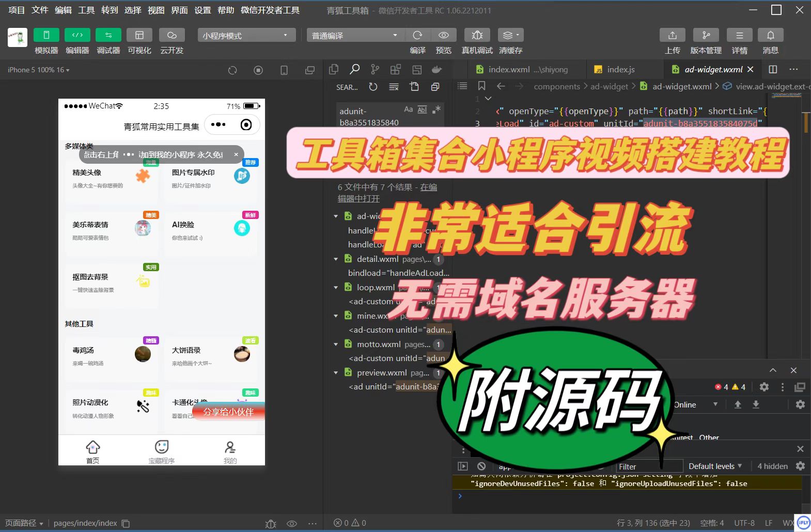
Task: Dismiss the add-to-my-miniprogram tip
Action: (x=236, y=154)
